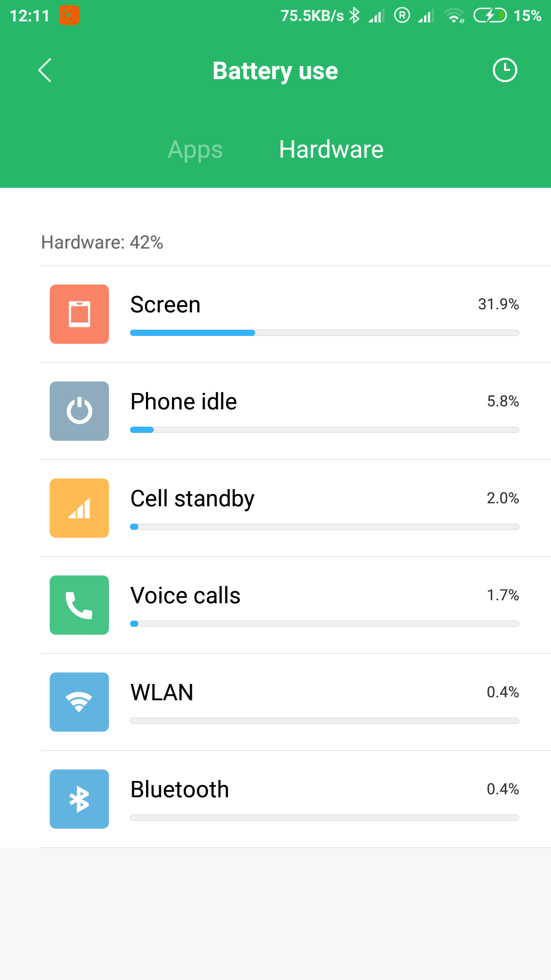Switch to the Apps tab

[x=195, y=150]
